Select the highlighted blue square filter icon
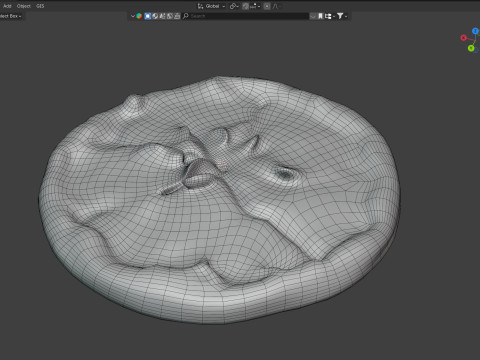The width and height of the screenshot is (480, 360). [x=148, y=16]
